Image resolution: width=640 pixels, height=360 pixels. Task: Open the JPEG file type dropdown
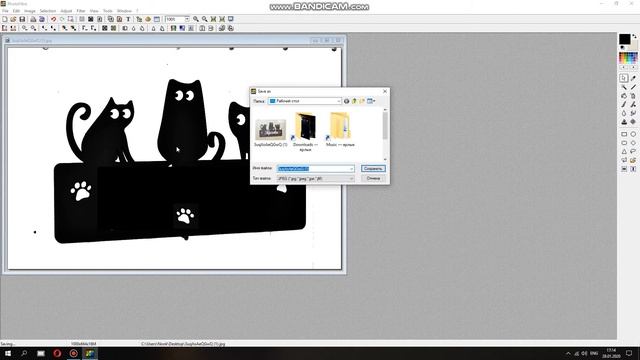pos(316,178)
